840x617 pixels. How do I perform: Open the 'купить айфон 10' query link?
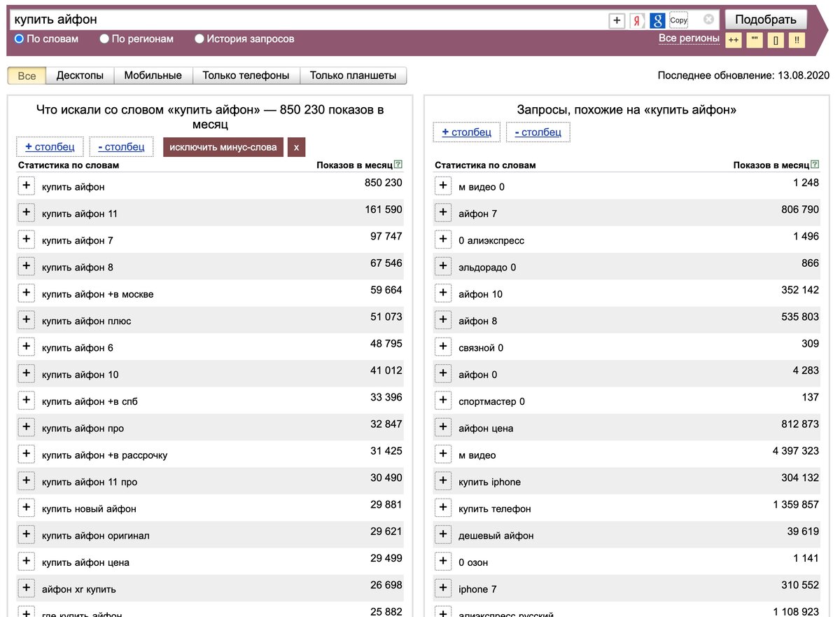(80, 375)
